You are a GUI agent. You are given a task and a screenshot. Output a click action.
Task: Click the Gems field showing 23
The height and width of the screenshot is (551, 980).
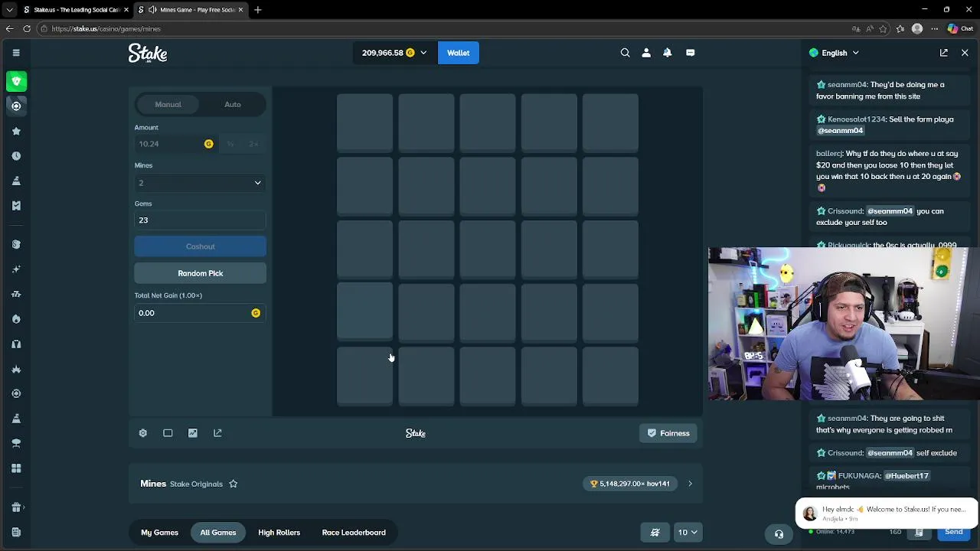[200, 220]
